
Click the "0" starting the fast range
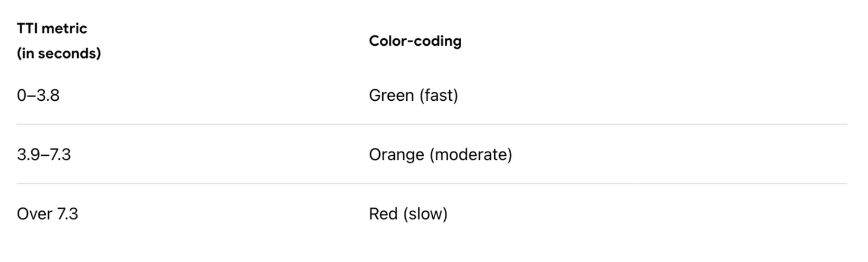pos(21,95)
